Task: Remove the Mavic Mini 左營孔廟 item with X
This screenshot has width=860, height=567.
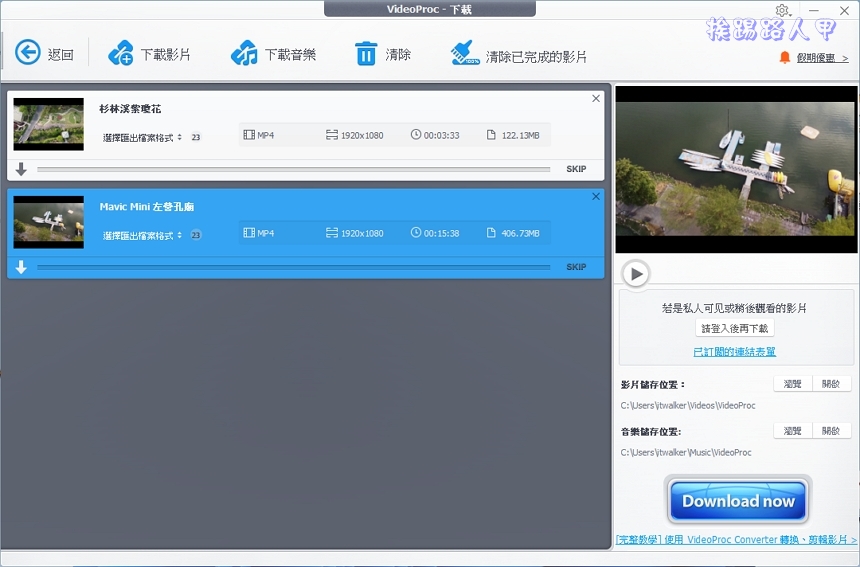Action: pyautogui.click(x=596, y=196)
